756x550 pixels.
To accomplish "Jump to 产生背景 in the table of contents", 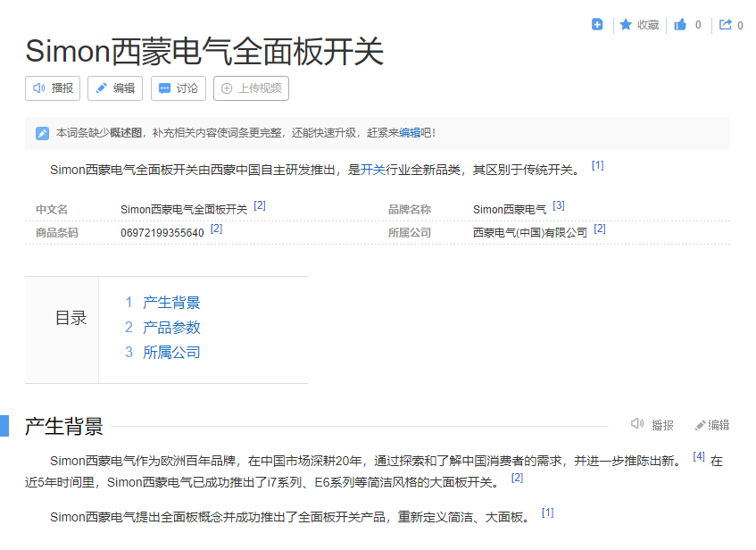I will (x=171, y=303).
